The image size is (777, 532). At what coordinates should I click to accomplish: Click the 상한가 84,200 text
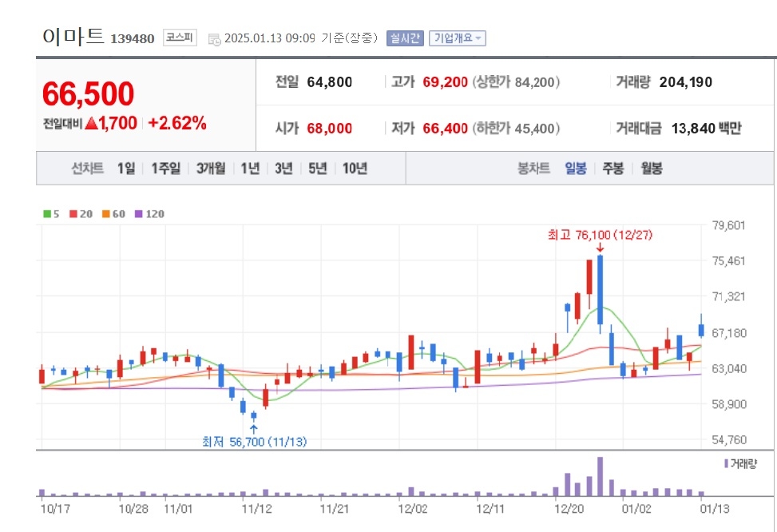click(516, 82)
